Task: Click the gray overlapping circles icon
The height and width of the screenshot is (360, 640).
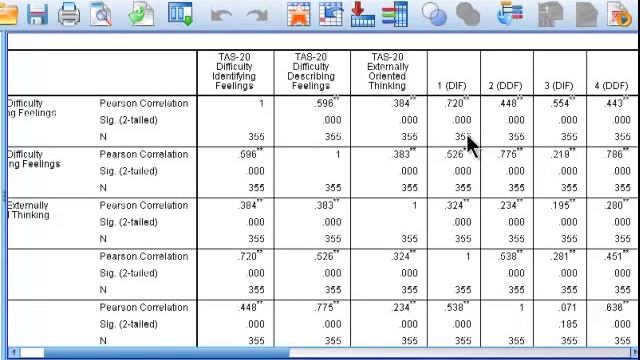Action: click(x=468, y=14)
